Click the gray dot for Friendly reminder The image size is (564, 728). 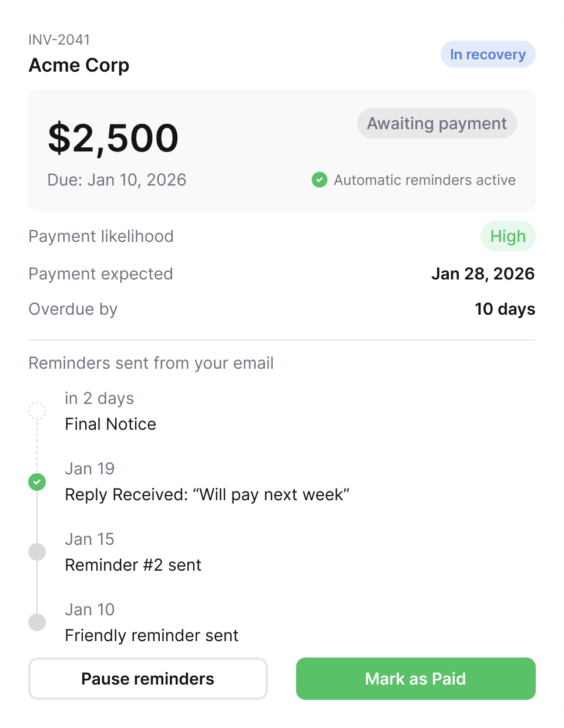click(37, 622)
